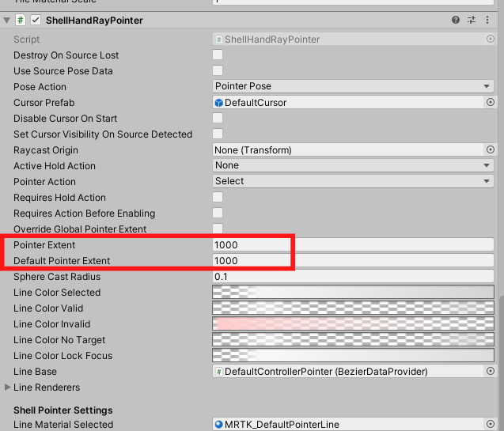Click the Cursor Prefab label
Viewport: 504px width, 431px height.
point(44,103)
